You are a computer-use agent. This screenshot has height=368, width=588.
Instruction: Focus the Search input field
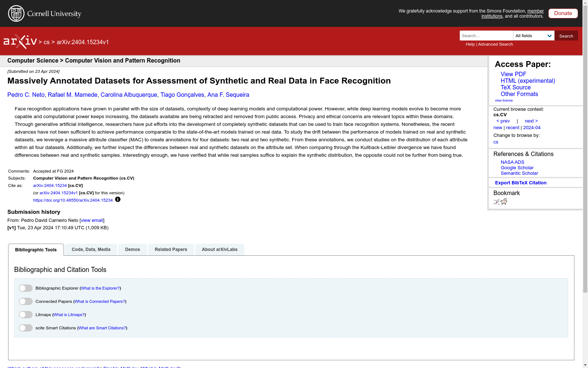click(486, 36)
